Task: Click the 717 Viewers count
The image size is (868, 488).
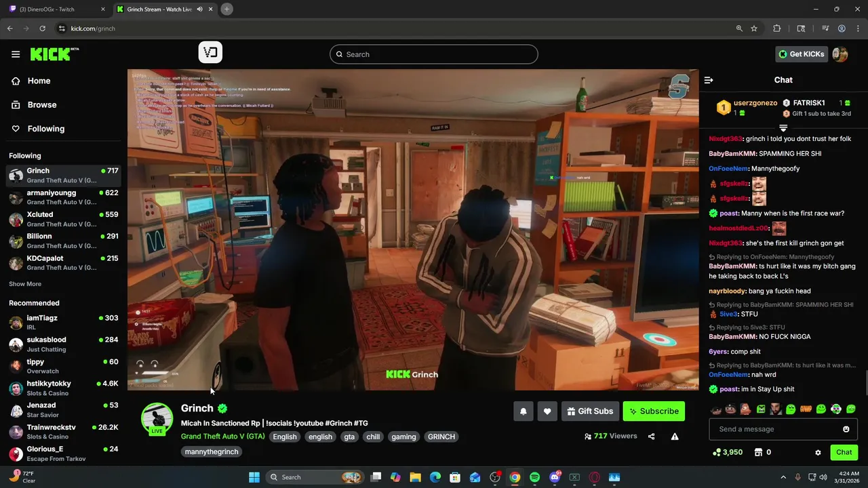Action: click(x=610, y=436)
